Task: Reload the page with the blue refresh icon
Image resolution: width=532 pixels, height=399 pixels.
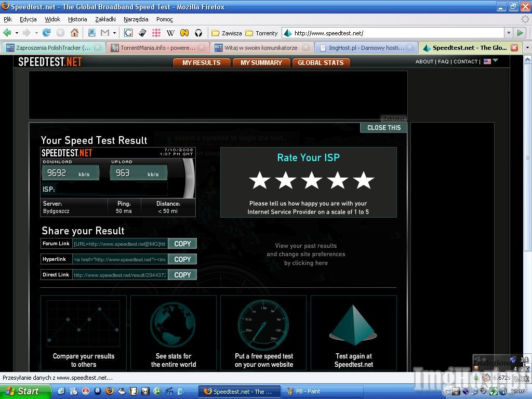Action: pyautogui.click(x=46, y=33)
